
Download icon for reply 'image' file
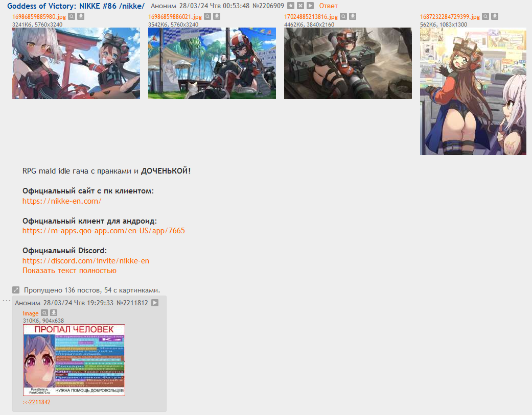click(54, 313)
